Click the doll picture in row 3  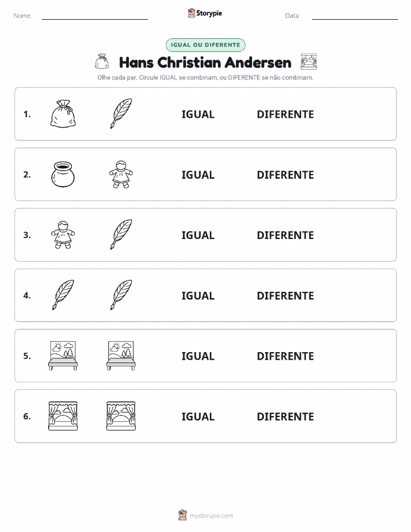click(x=63, y=234)
